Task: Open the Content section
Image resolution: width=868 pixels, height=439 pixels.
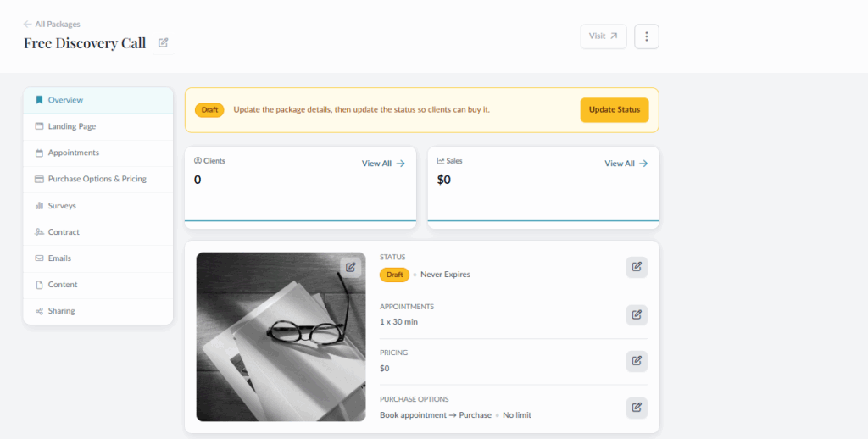Action: click(63, 285)
